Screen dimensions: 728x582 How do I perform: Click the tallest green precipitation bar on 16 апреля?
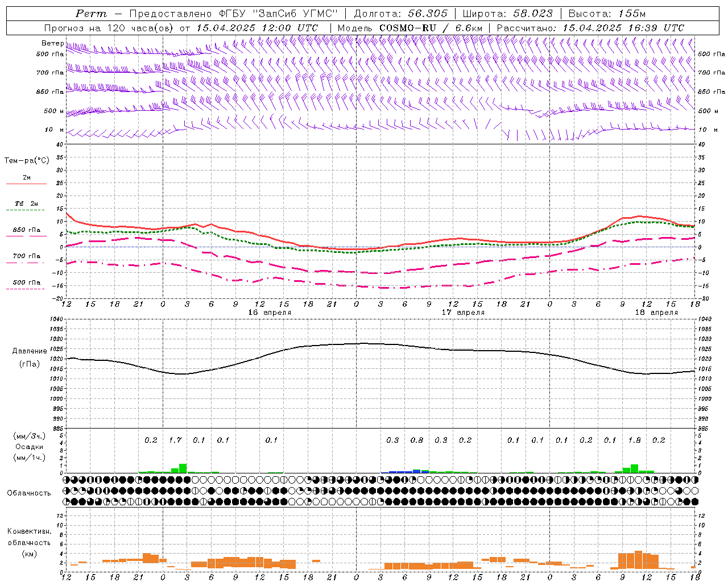coord(183,468)
